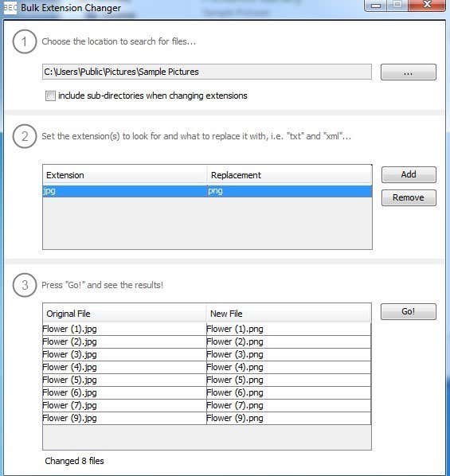Select the Flower (1).jpg result row

click(206, 329)
